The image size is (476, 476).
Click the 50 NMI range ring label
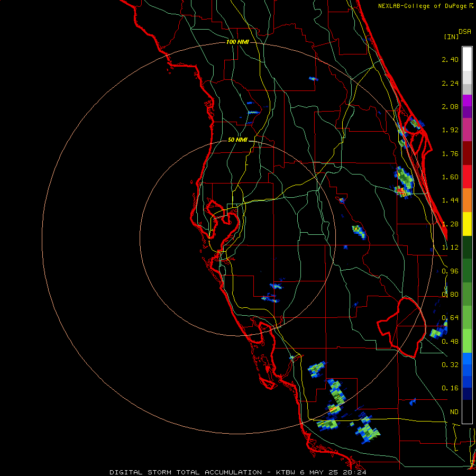(x=237, y=140)
